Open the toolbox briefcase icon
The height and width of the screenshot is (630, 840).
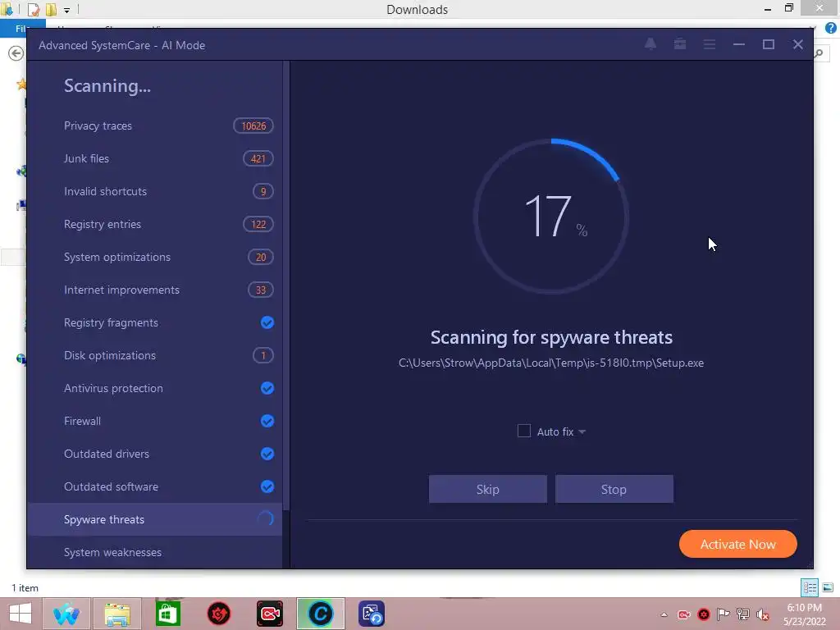(680, 44)
